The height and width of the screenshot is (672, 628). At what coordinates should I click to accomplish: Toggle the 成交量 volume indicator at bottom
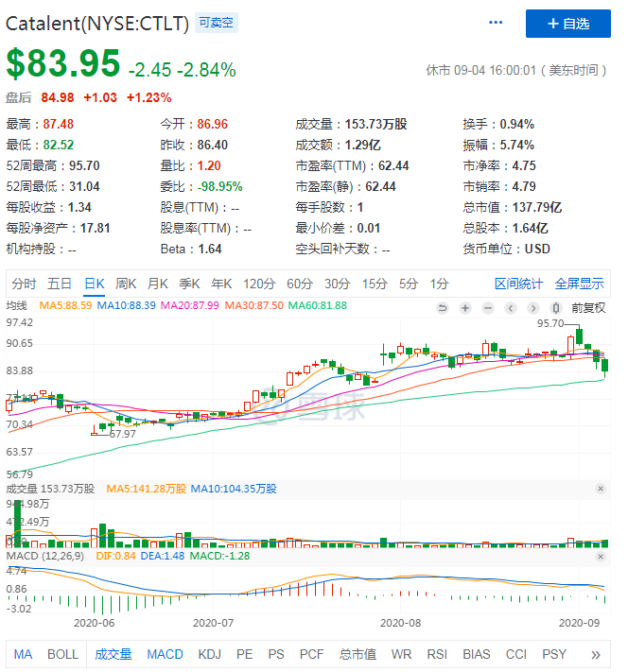pyautogui.click(x=113, y=654)
